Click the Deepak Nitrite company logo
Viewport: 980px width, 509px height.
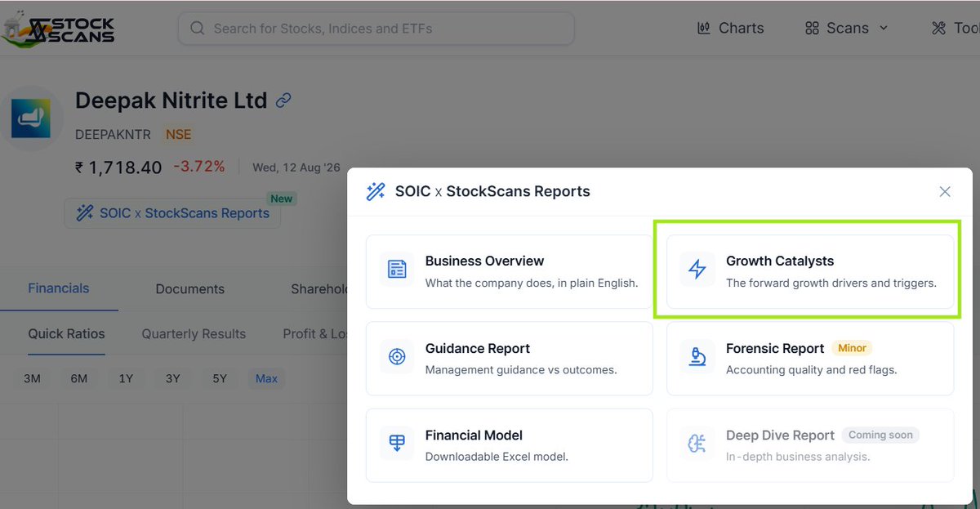[31, 118]
